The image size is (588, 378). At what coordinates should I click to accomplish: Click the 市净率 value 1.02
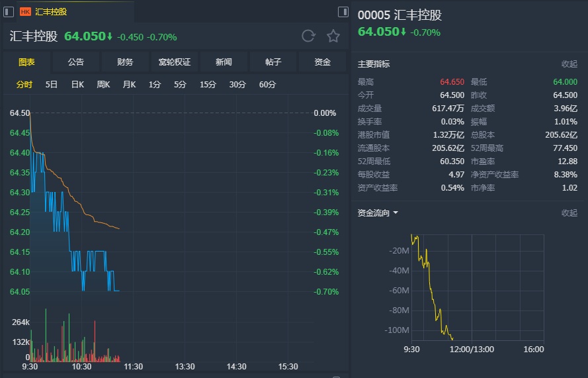(x=569, y=188)
